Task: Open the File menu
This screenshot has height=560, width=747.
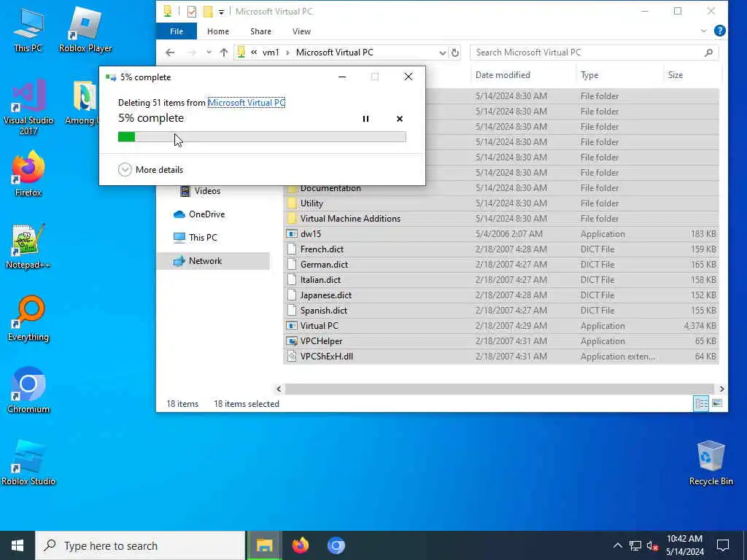Action: (177, 31)
